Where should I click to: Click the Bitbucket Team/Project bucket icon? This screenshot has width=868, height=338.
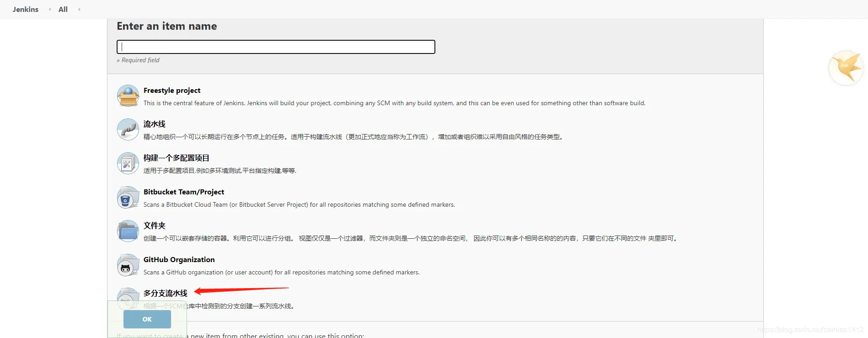pos(128,197)
